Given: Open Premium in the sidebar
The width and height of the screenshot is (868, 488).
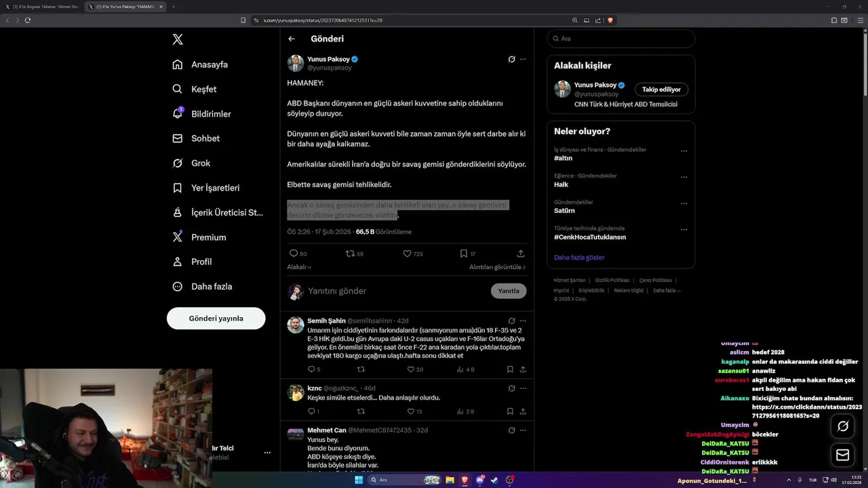Looking at the screenshot, I should (x=199, y=237).
